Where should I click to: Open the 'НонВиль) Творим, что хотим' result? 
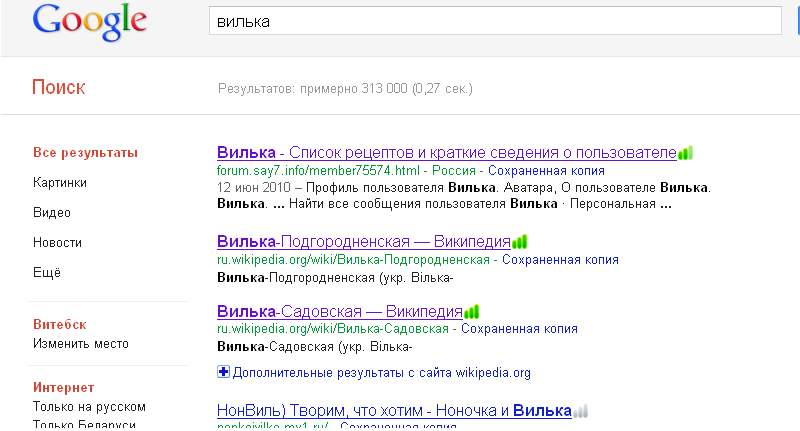394,411
